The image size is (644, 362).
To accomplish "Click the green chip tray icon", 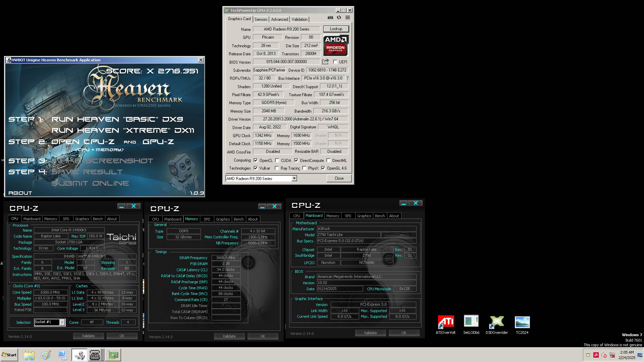I will [x=588, y=355].
